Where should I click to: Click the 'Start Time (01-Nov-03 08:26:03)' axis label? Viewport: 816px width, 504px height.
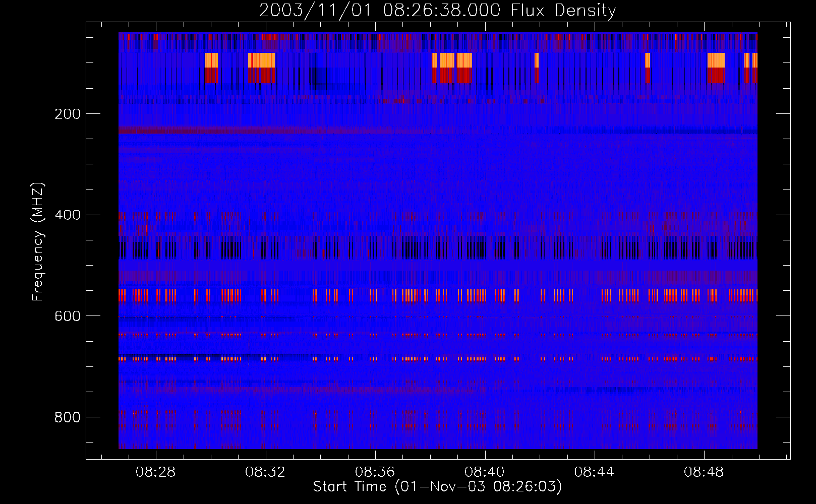[x=437, y=487]
